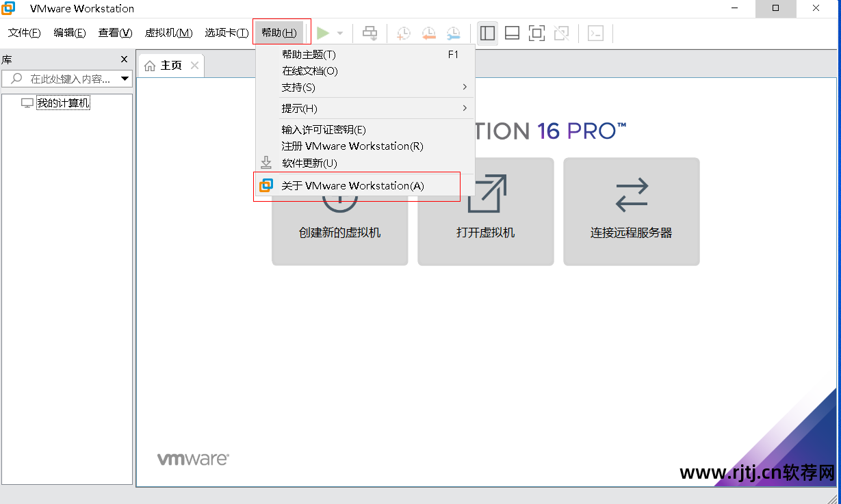
Task: Close the 帮助(H) menu
Action: [279, 33]
